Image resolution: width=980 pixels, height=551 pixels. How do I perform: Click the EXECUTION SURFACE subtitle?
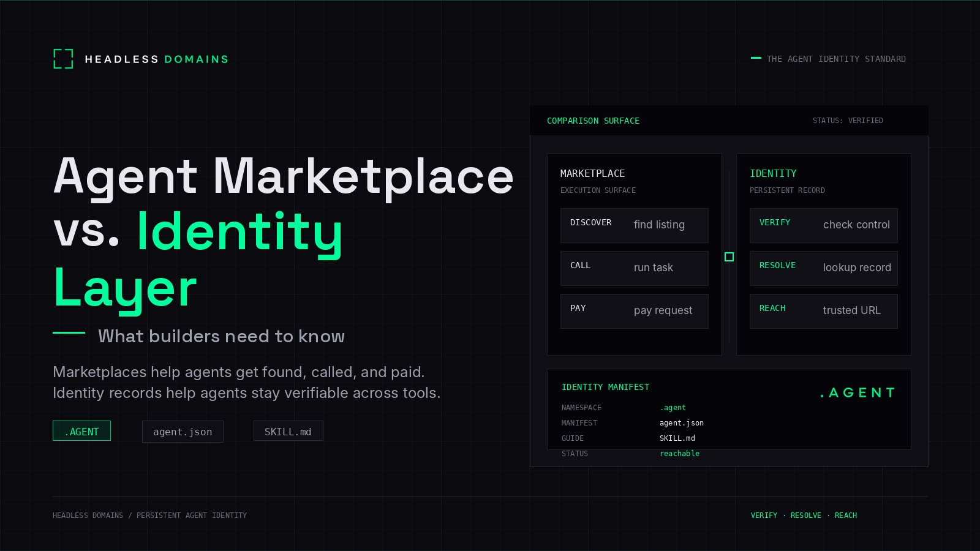pos(598,190)
